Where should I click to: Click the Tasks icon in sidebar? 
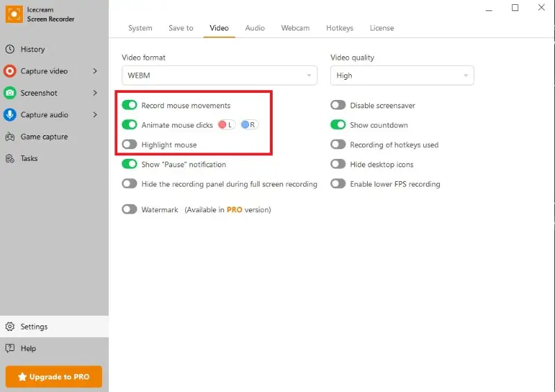pyautogui.click(x=10, y=158)
